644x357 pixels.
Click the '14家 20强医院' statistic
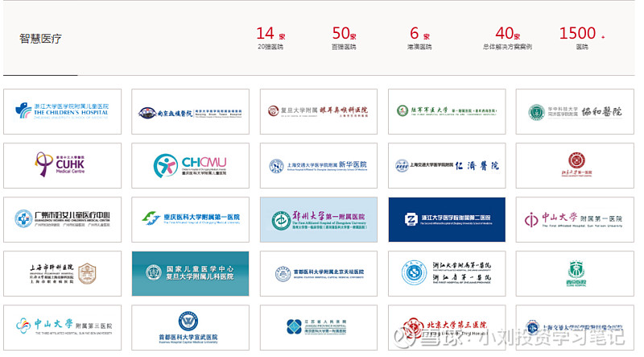pos(270,38)
